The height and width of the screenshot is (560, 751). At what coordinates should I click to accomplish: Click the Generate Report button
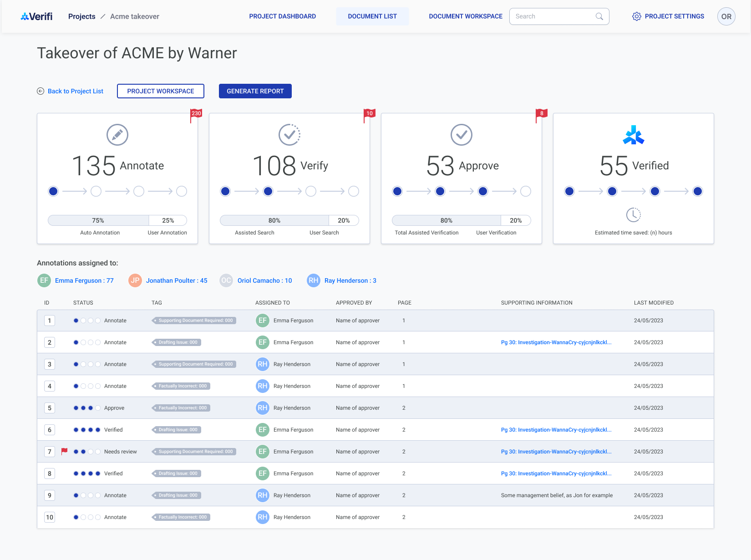point(255,91)
